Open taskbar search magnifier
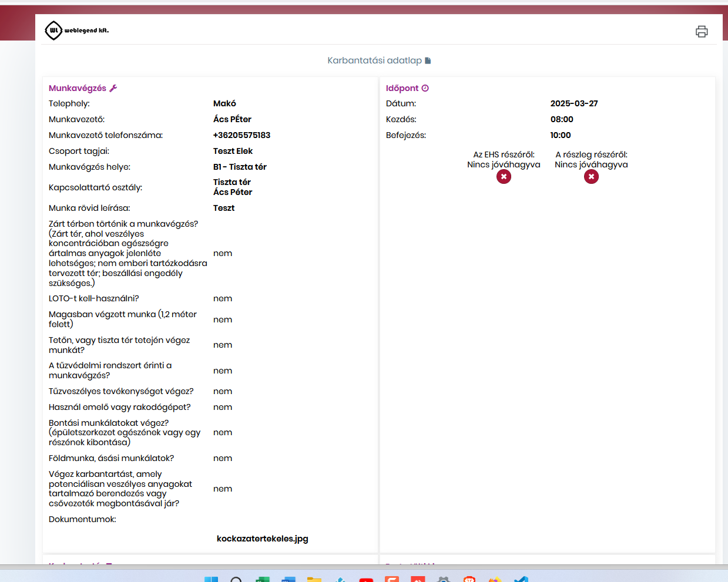728x582 pixels. point(236,579)
